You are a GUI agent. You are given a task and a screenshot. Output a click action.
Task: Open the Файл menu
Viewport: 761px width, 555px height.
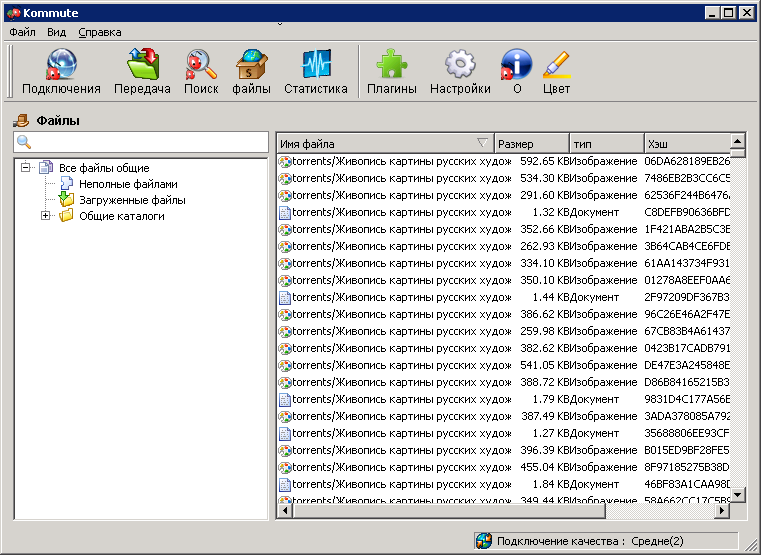pos(22,32)
